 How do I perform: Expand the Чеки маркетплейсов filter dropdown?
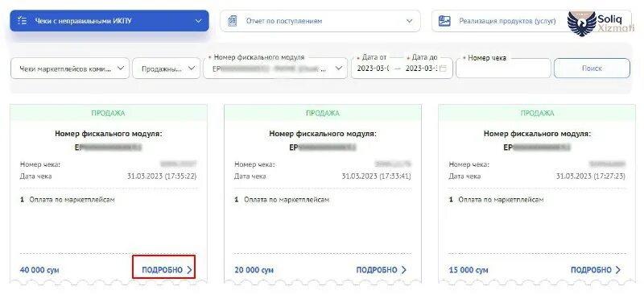pos(70,69)
